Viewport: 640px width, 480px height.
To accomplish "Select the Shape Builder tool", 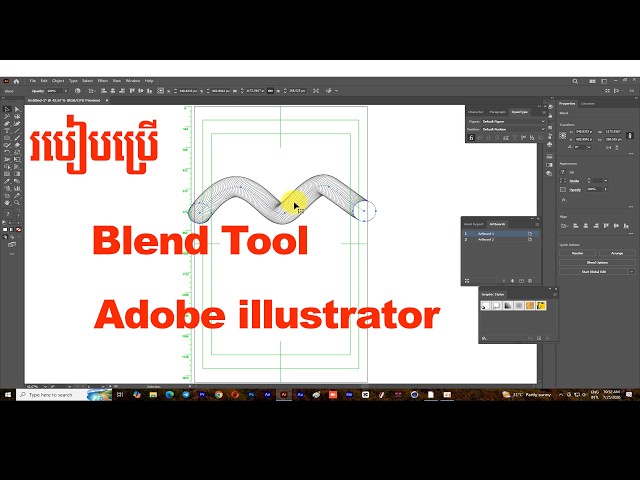I will [x=7, y=167].
